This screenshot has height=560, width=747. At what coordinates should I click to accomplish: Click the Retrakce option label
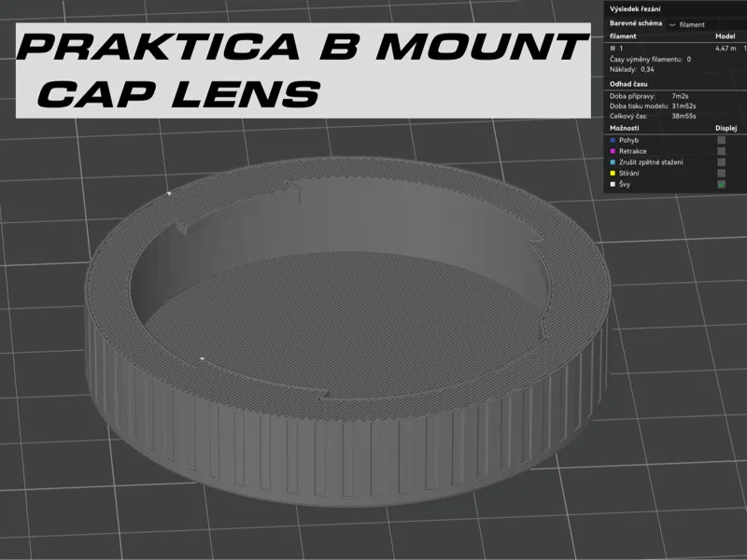[x=633, y=151]
